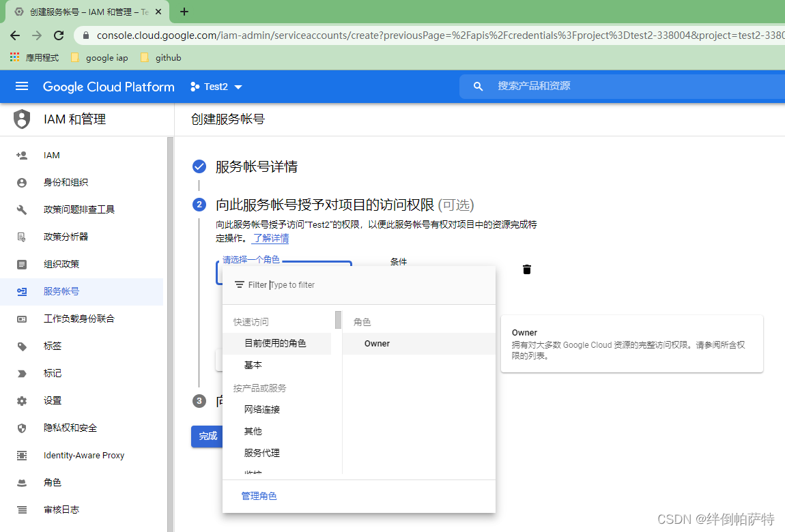
Task: Click the 审核日志 lines icon
Action: point(22,510)
